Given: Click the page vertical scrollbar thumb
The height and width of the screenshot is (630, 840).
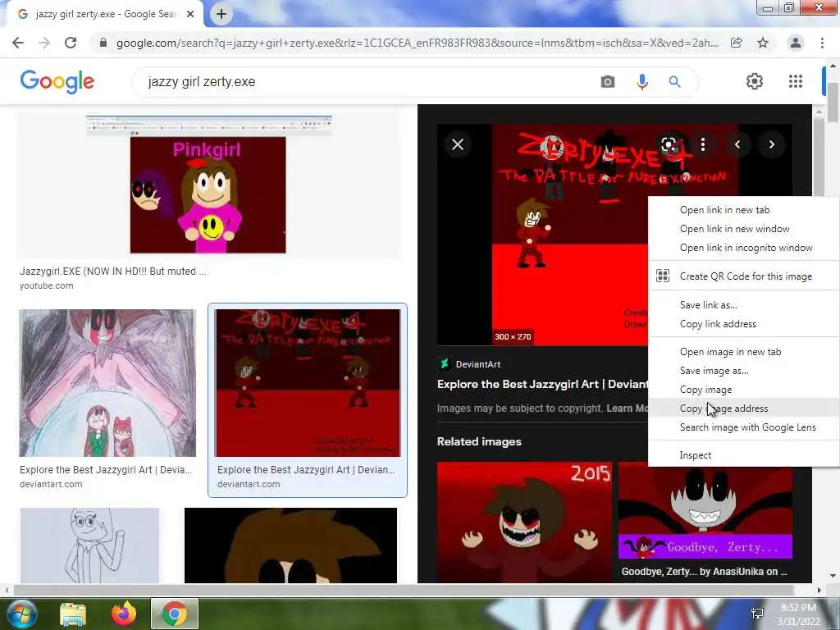Looking at the screenshot, I should tap(833, 102).
